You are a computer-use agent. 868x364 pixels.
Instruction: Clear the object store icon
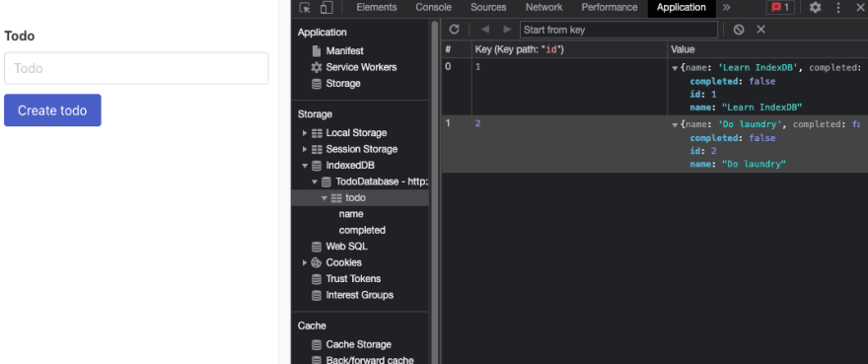739,30
